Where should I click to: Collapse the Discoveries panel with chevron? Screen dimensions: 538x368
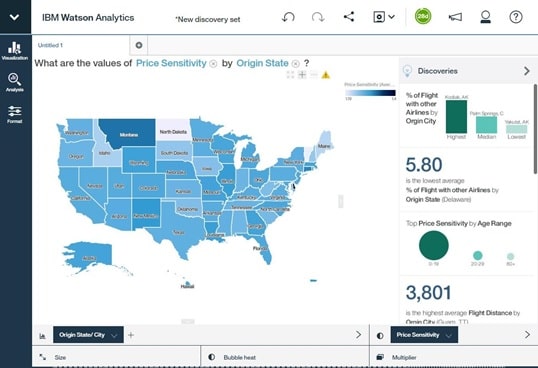pos(527,71)
